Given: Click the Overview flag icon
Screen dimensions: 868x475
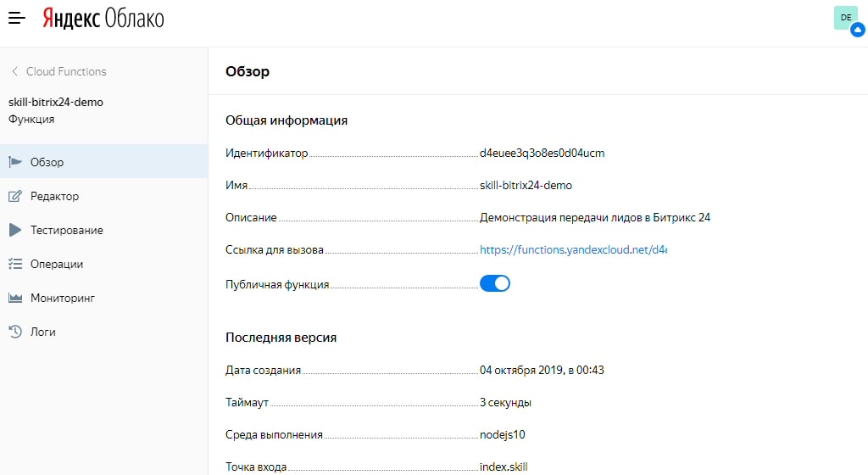Looking at the screenshot, I should [14, 162].
